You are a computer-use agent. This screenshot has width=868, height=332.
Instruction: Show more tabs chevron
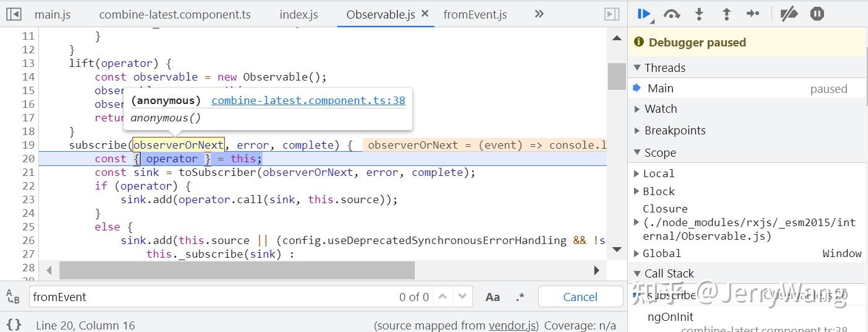[x=539, y=14]
